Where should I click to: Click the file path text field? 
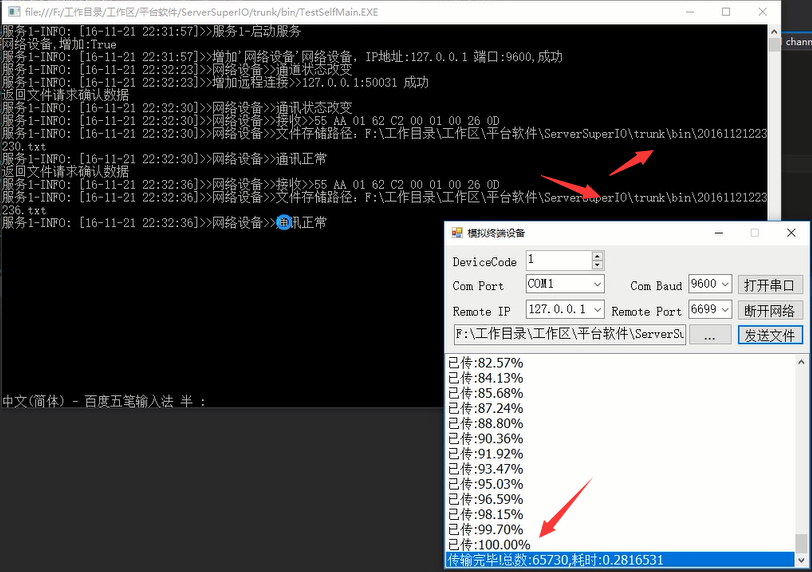[x=570, y=334]
